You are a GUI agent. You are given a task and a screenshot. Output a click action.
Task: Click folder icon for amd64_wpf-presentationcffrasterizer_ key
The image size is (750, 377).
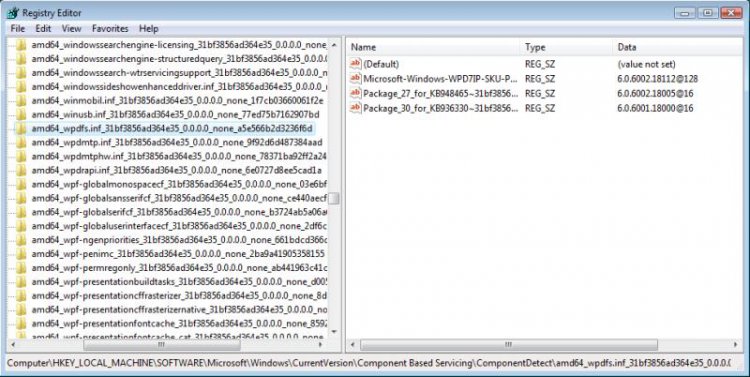pos(21,296)
